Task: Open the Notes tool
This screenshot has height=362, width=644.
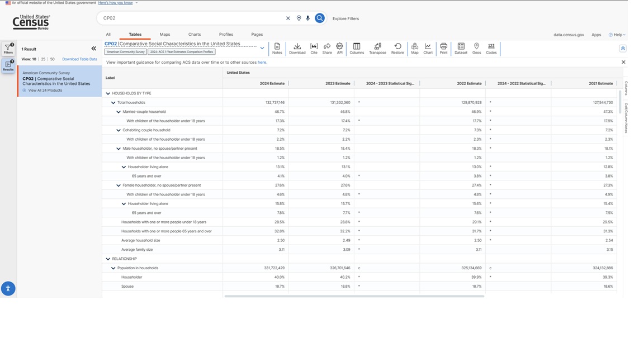Action: (277, 49)
